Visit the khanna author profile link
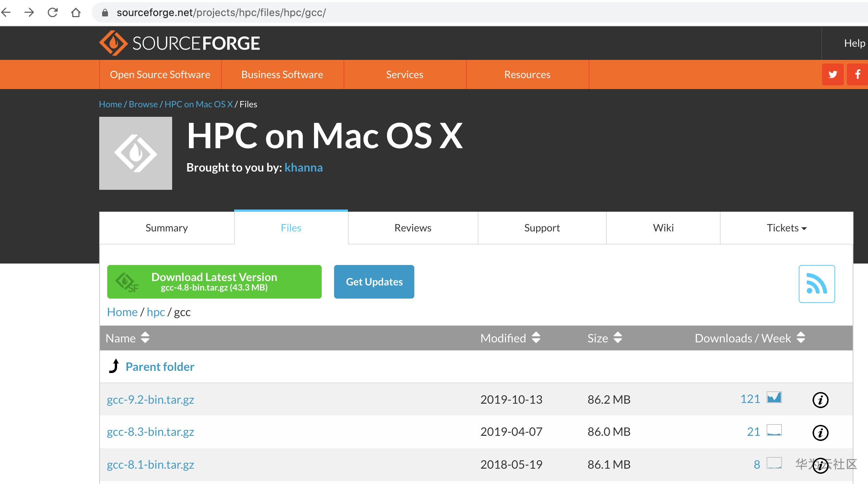This screenshot has height=484, width=868. pos(303,168)
